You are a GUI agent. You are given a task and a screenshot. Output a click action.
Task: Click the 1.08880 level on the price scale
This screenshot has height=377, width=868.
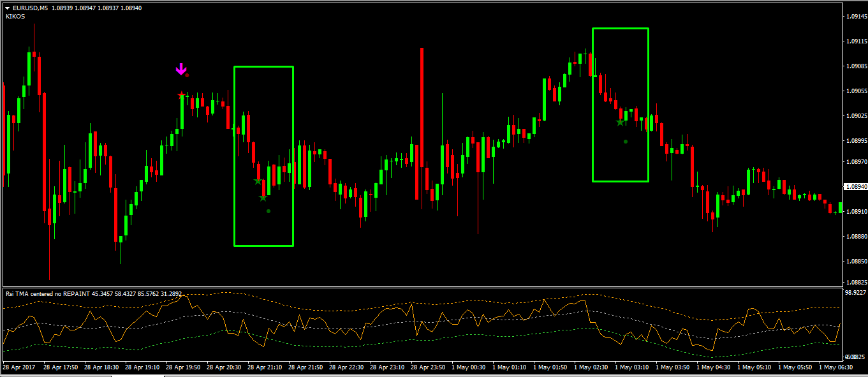(x=855, y=236)
